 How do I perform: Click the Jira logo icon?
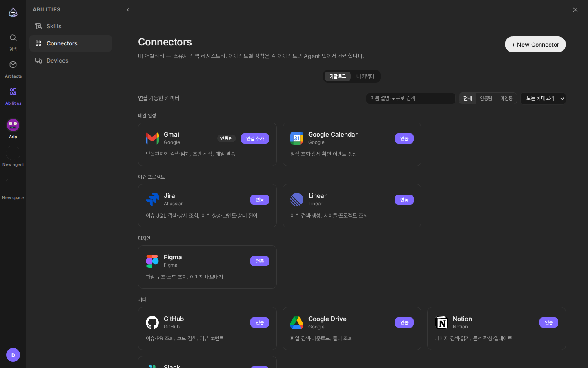click(x=152, y=200)
